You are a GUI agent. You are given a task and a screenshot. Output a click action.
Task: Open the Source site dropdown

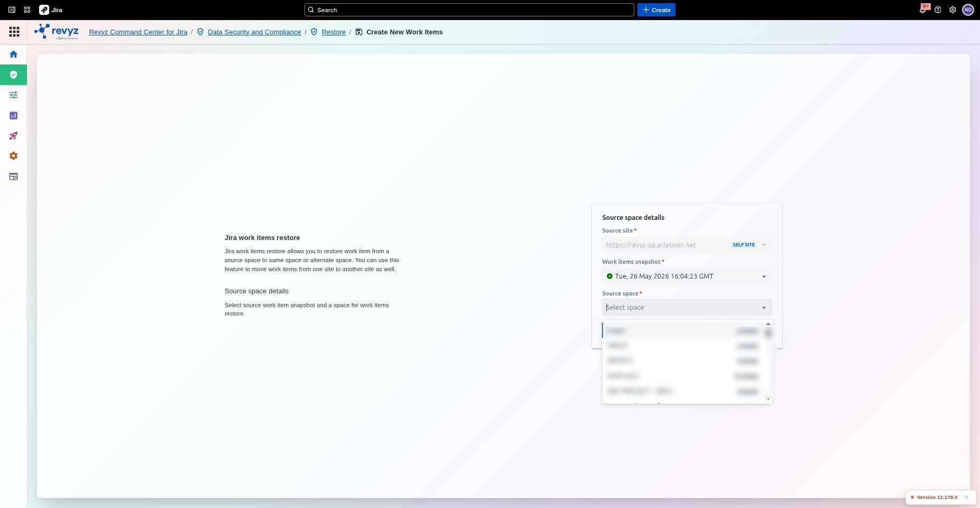(x=687, y=245)
